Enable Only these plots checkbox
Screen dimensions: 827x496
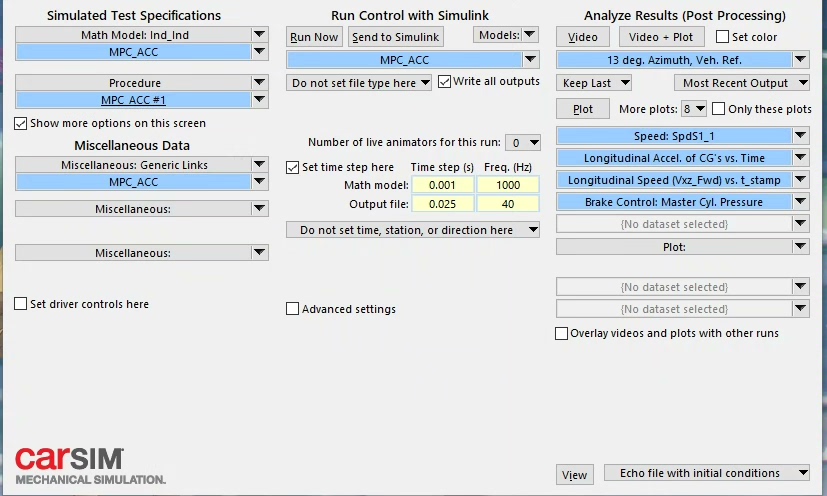click(718, 109)
